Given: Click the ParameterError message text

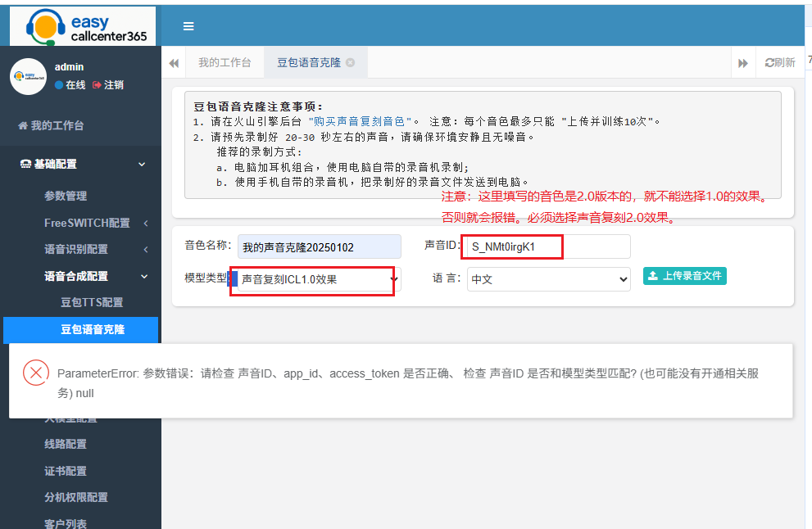Looking at the screenshot, I should [408, 383].
